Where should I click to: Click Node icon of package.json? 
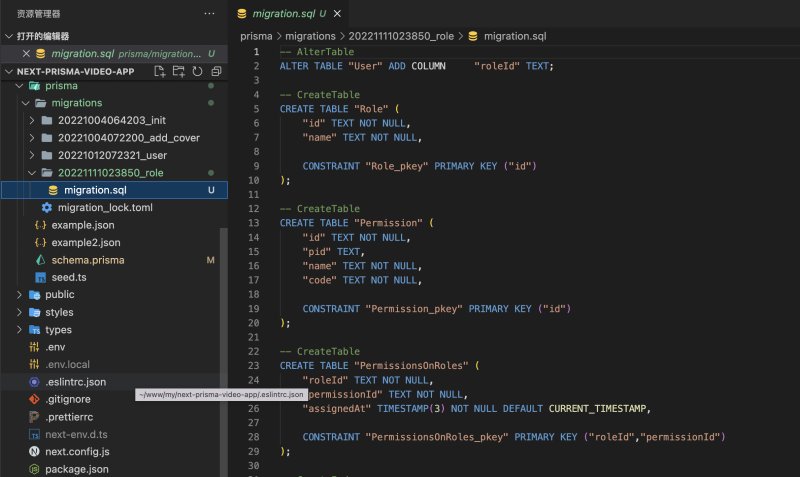tap(34, 469)
